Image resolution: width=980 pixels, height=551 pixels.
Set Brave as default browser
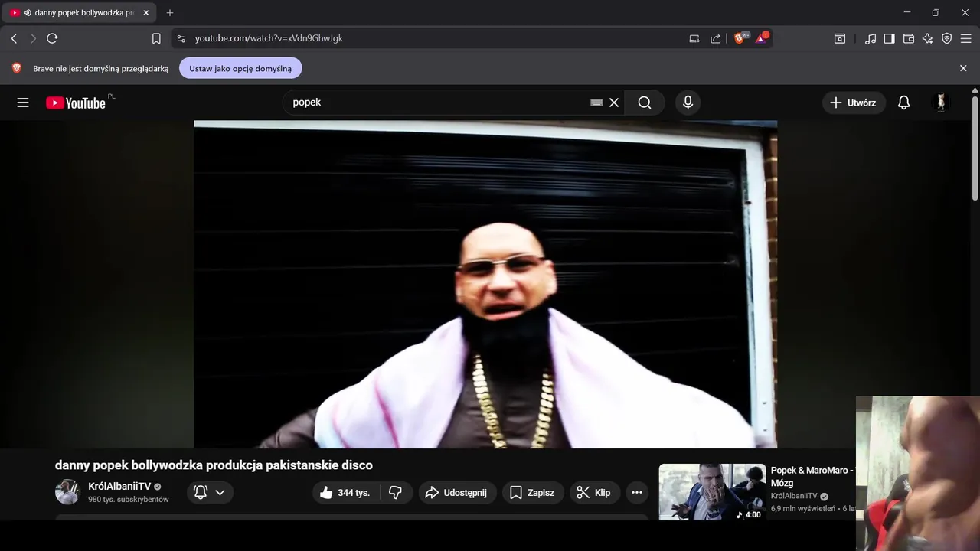(240, 68)
